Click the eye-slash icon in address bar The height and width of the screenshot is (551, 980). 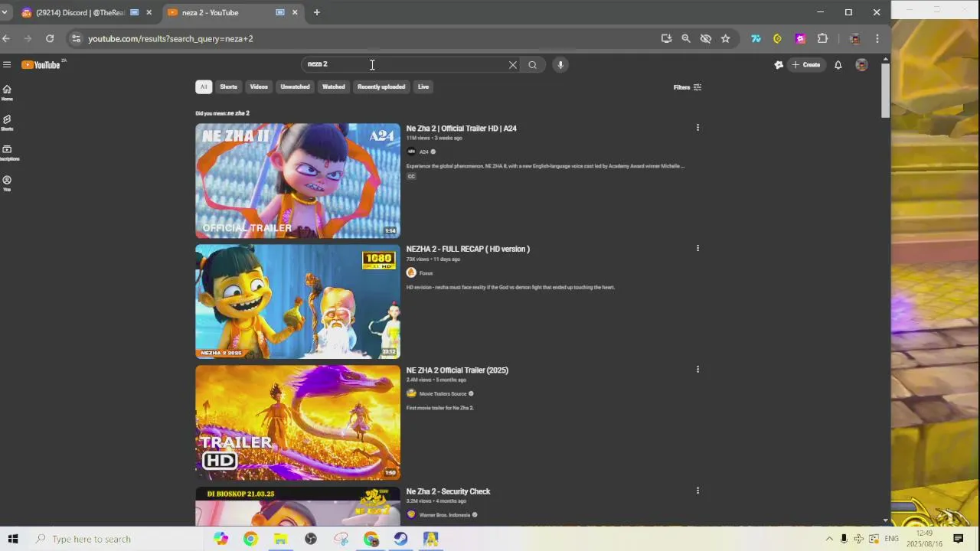pos(706,38)
